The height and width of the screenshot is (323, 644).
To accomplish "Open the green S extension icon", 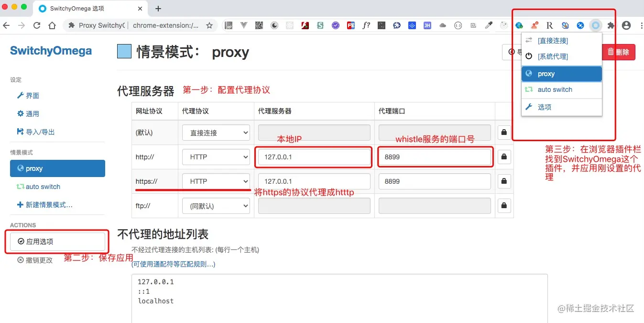I will 320,25.
